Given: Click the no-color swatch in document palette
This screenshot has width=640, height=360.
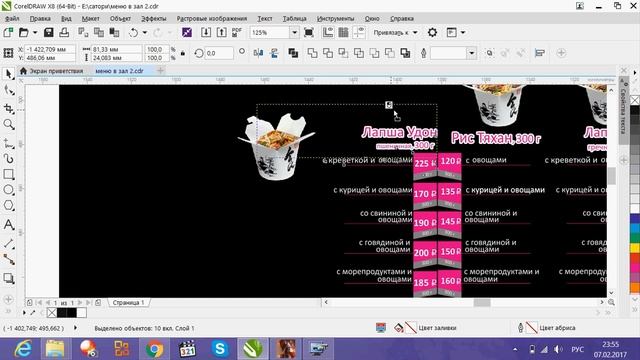Looking at the screenshot, I should click(52, 313).
